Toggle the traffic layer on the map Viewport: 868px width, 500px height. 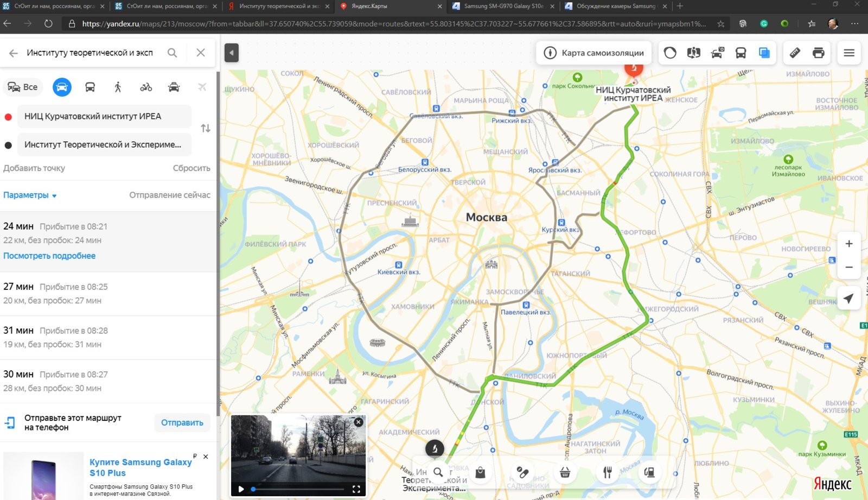coord(670,53)
